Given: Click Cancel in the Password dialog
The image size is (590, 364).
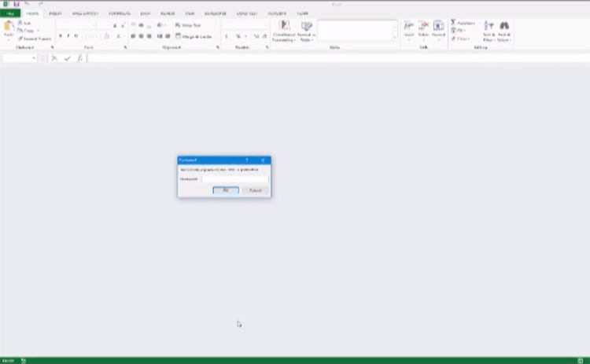Looking at the screenshot, I should [x=255, y=190].
